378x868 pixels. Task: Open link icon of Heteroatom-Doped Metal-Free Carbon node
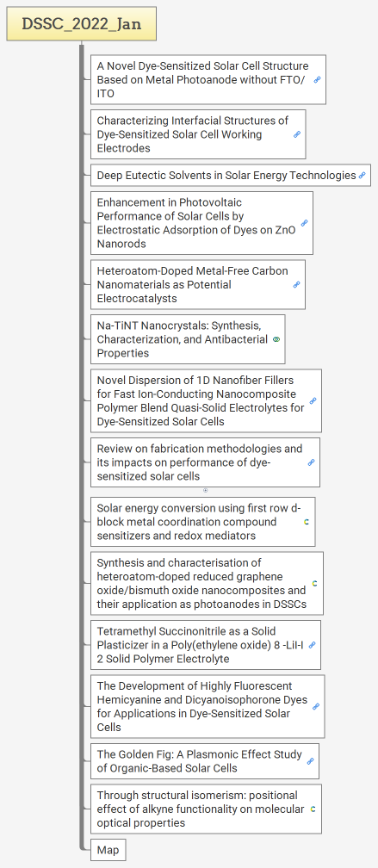point(297,284)
